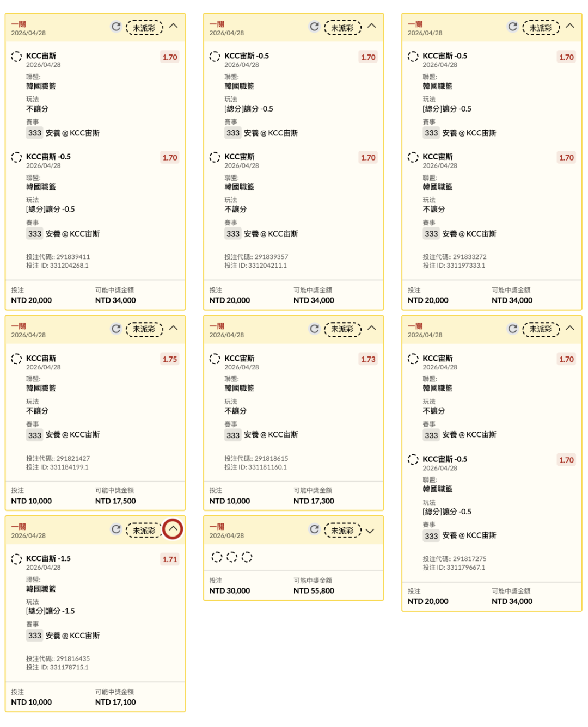Click match number 333 on slip 291818615
Image resolution: width=588 pixels, height=727 pixels.
point(233,435)
